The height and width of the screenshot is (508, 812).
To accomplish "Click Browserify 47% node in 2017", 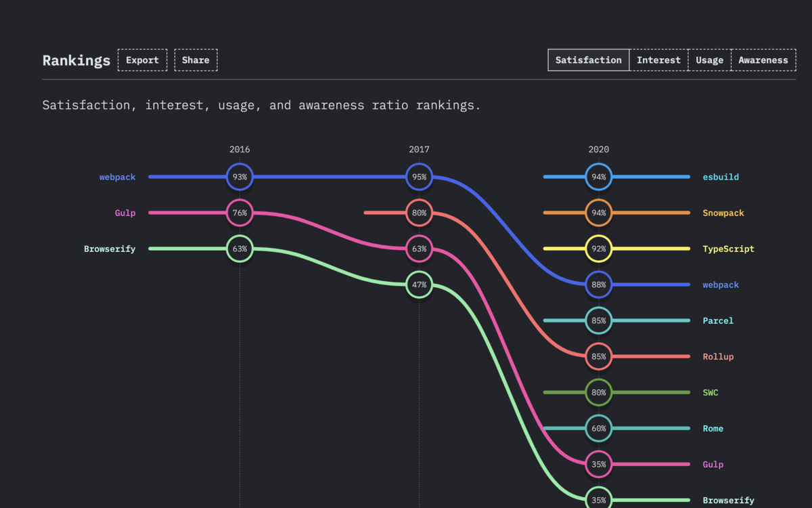I will [x=419, y=284].
